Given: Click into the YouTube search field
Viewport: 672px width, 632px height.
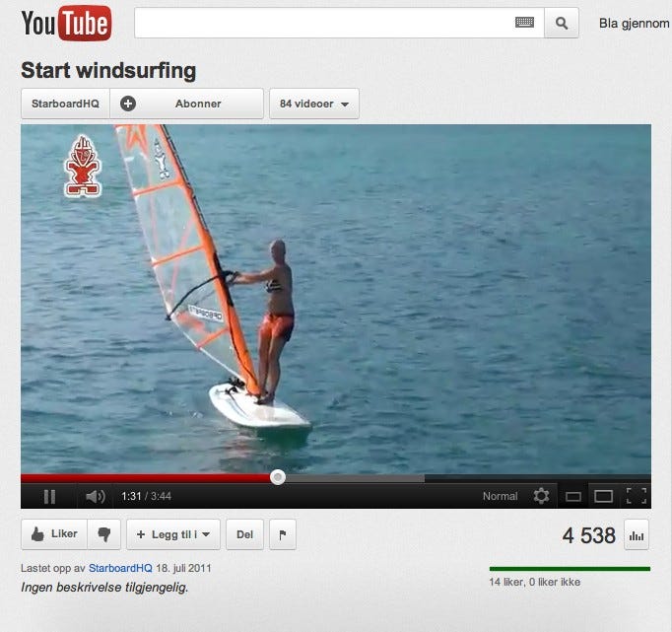Looking at the screenshot, I should pos(324,23).
